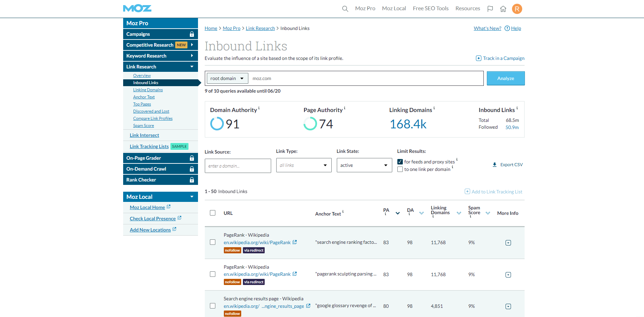This screenshot has width=644, height=317.
Task: Click the plus icon beside Track in a Campaign
Action: [x=478, y=58]
